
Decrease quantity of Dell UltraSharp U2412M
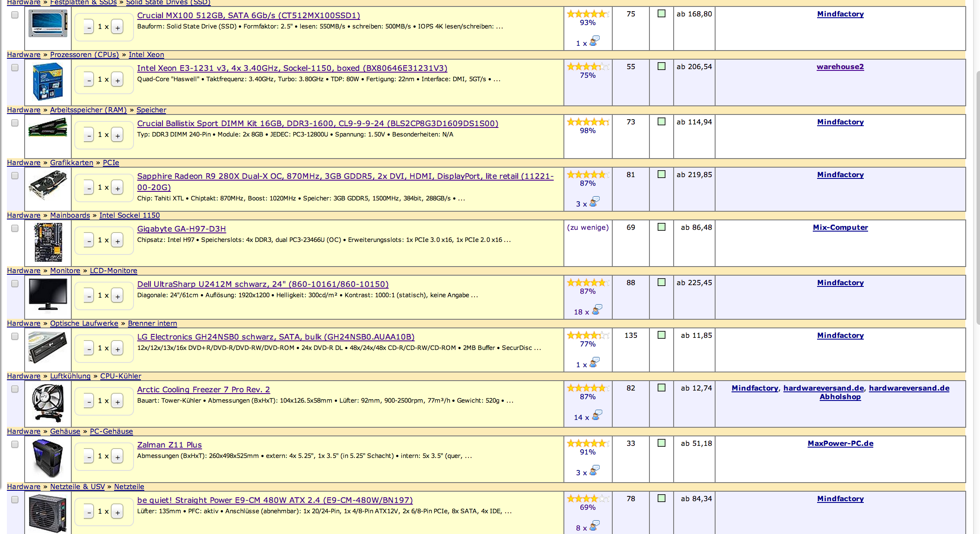pos(89,296)
